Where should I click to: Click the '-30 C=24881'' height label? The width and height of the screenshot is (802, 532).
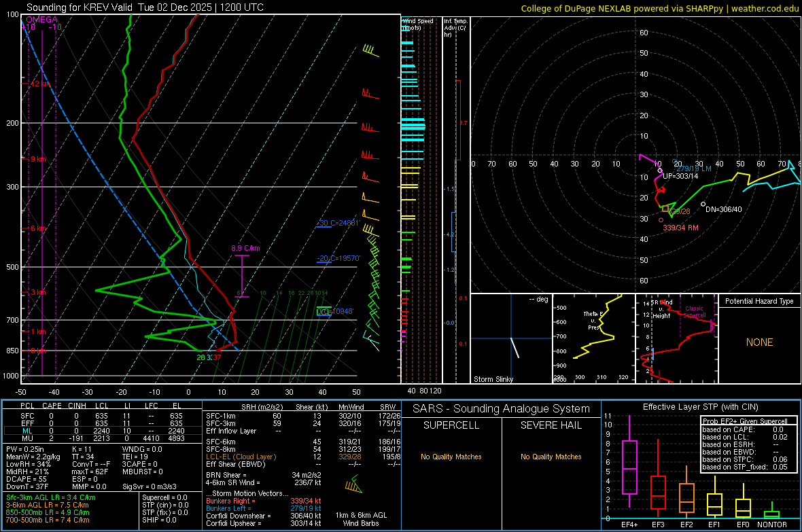coord(338,223)
